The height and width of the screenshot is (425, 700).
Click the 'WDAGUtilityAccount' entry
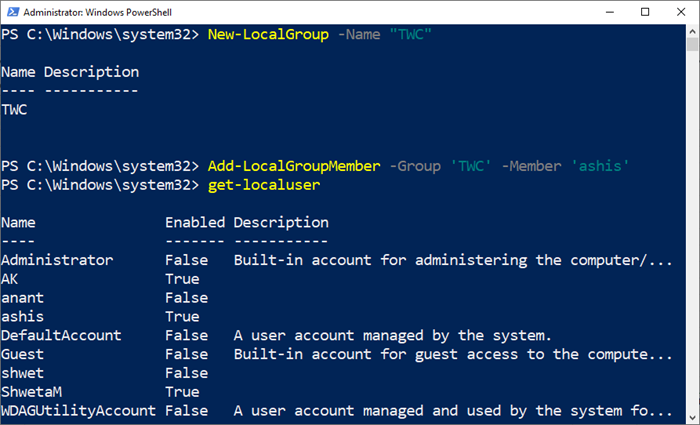(79, 410)
